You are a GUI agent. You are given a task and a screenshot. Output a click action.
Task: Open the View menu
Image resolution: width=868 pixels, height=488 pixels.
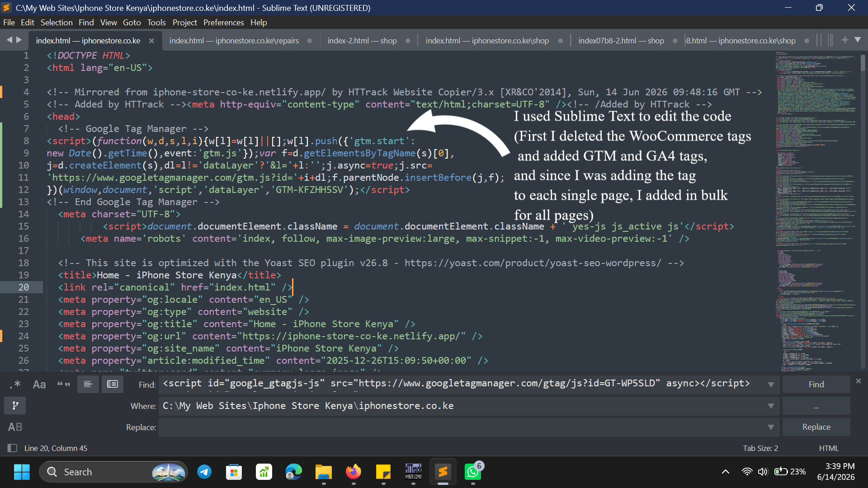tap(108, 22)
